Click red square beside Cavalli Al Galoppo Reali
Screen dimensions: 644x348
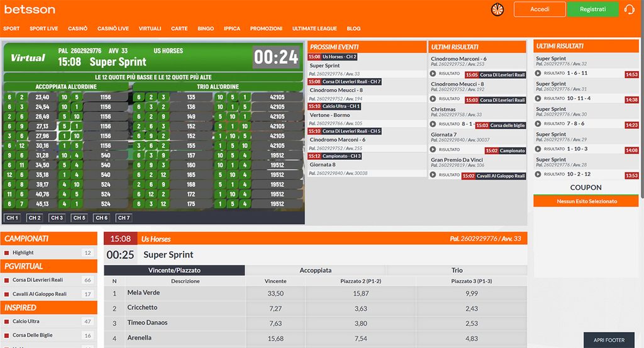(6, 294)
